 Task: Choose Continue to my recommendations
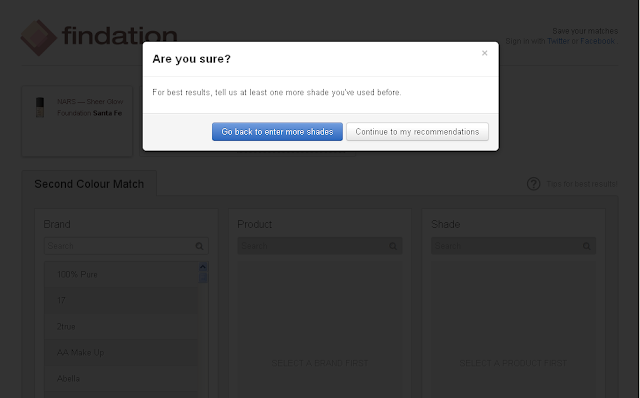click(417, 131)
